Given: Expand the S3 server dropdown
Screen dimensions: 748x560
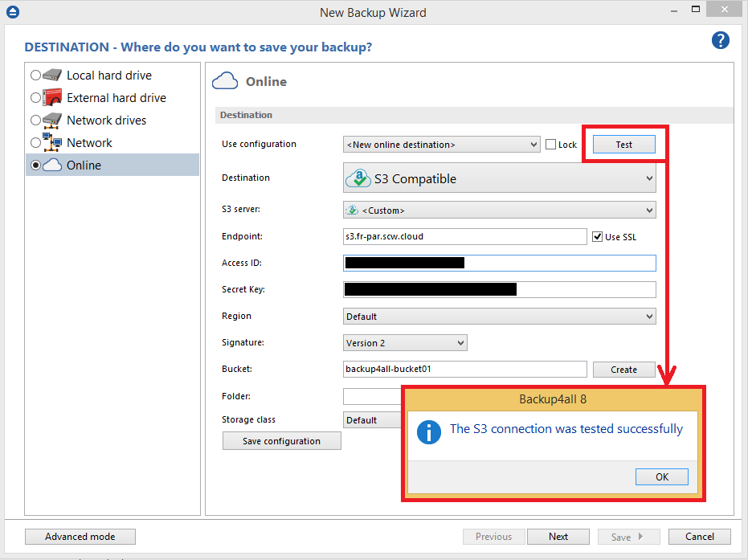Looking at the screenshot, I should click(500, 210).
